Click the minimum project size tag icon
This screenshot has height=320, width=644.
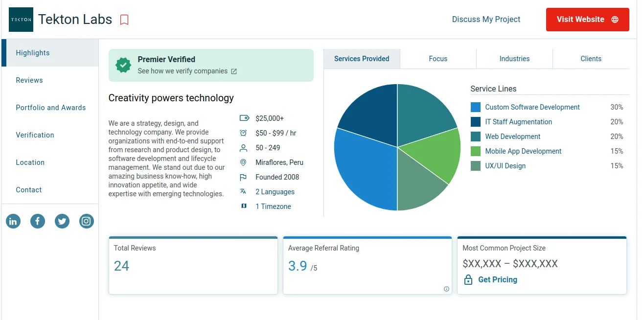[244, 118]
